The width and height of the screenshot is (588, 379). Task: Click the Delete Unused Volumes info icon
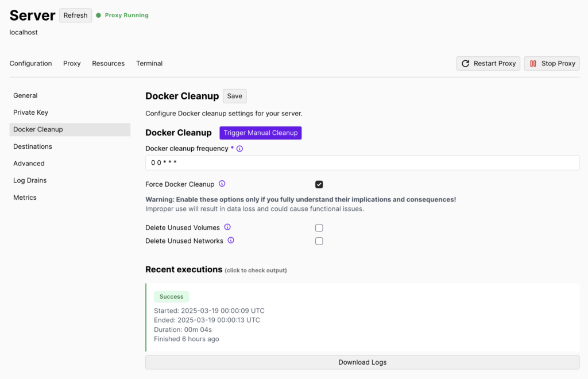(x=227, y=227)
